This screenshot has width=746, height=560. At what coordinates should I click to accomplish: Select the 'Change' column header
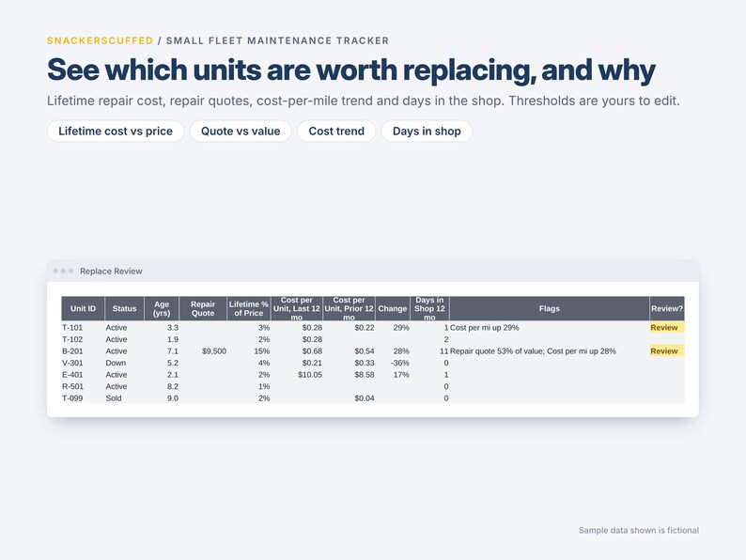(393, 308)
